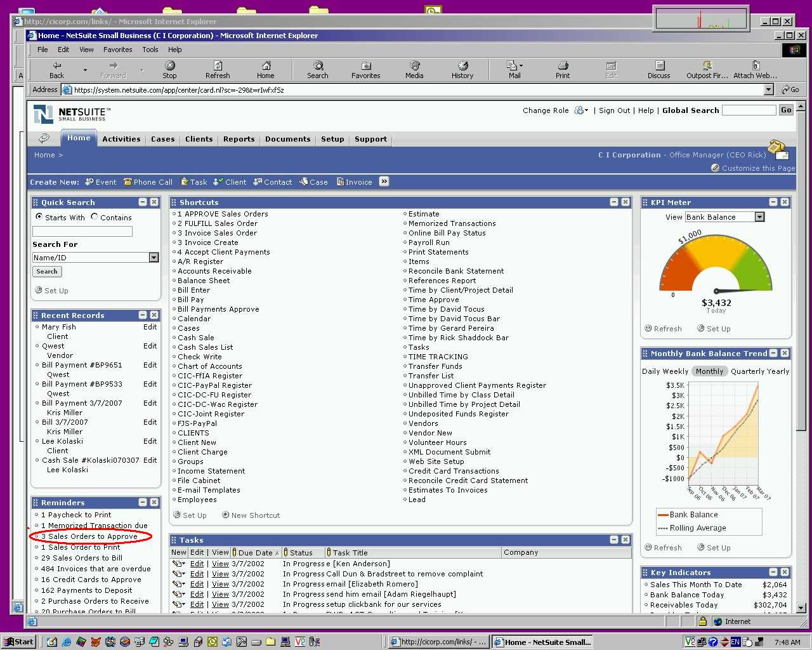Click the Global Search input field
The image size is (812, 650).
coord(749,110)
